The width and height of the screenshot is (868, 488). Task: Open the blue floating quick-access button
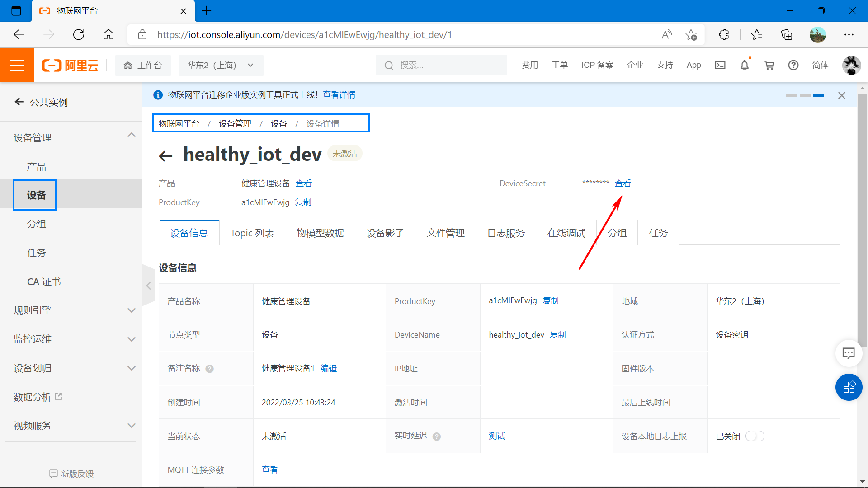pyautogui.click(x=849, y=387)
